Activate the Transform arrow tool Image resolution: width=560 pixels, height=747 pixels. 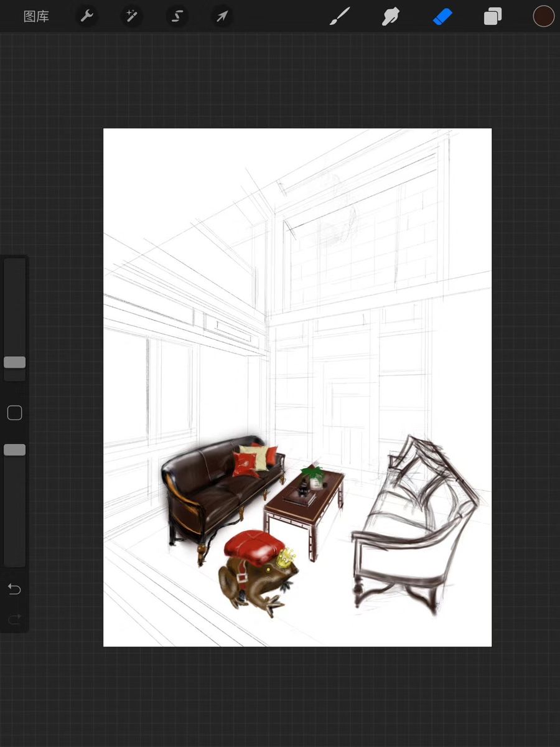(222, 16)
